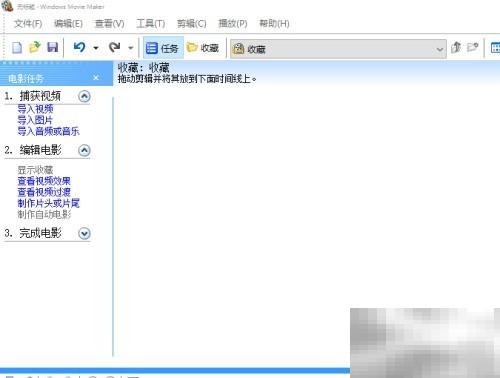This screenshot has height=378, width=500.
Task: Open the 文件(F) menu
Action: tap(28, 24)
